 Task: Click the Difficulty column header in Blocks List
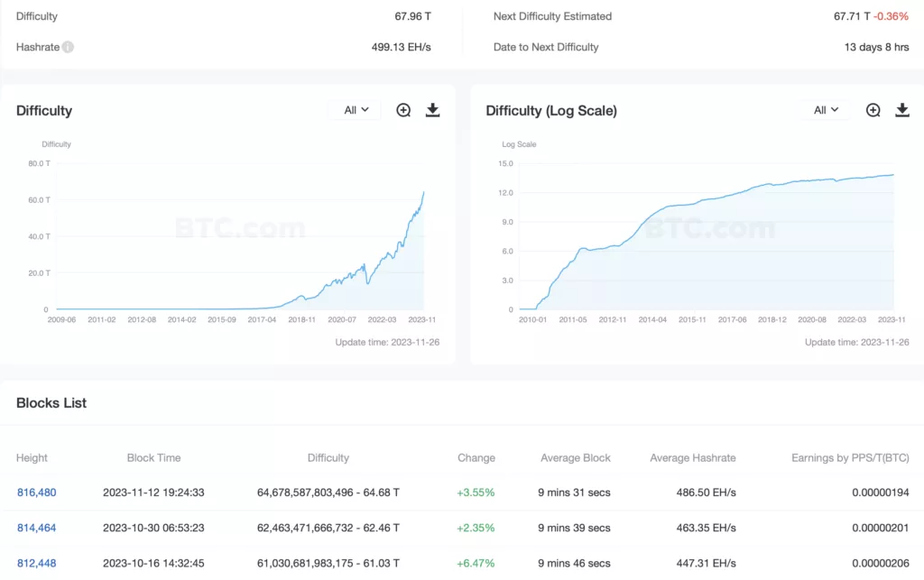(328, 457)
